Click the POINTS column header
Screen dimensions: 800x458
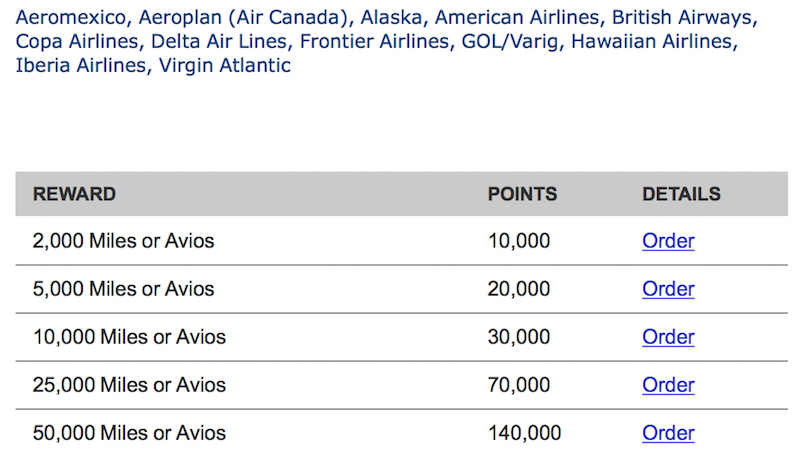pos(522,194)
